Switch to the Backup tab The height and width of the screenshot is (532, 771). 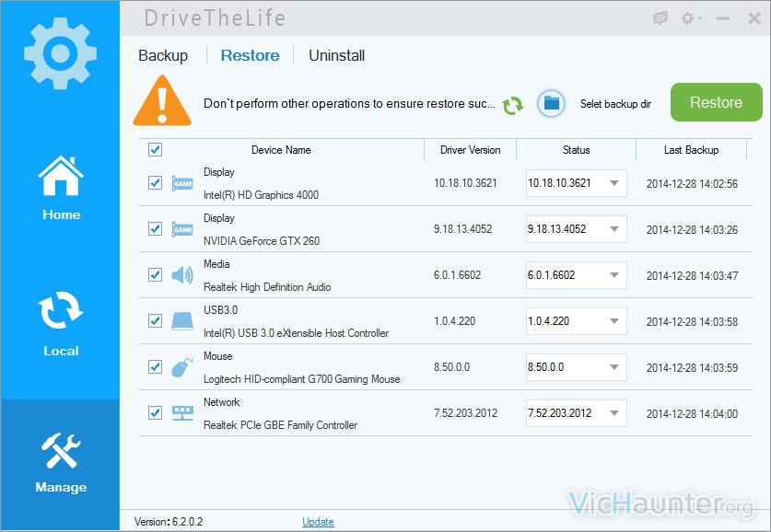(x=163, y=55)
